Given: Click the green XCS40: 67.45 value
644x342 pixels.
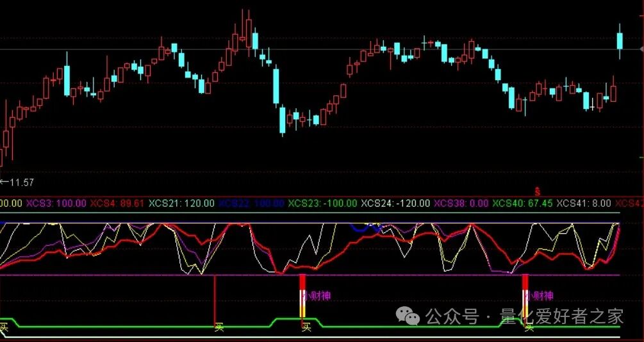Looking at the screenshot, I should pos(522,203).
